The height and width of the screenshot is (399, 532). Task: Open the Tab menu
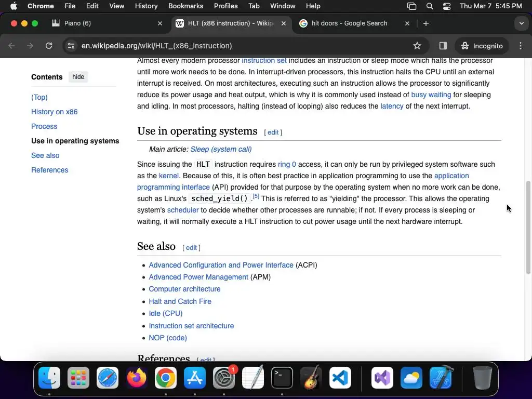[x=254, y=6]
